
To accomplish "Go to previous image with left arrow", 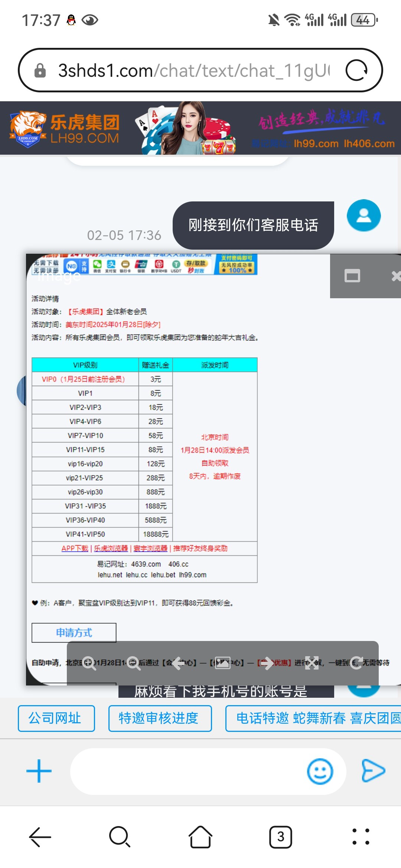I will point(178,662).
